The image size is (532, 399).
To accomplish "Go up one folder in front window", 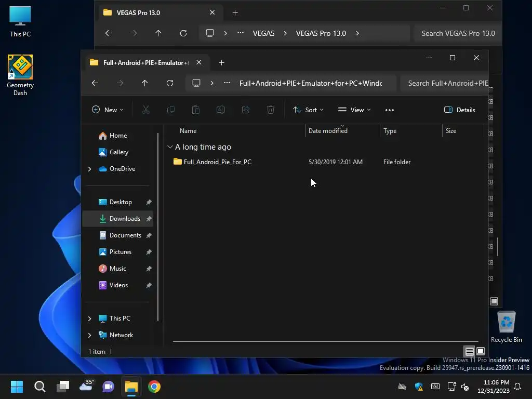I will tap(145, 83).
